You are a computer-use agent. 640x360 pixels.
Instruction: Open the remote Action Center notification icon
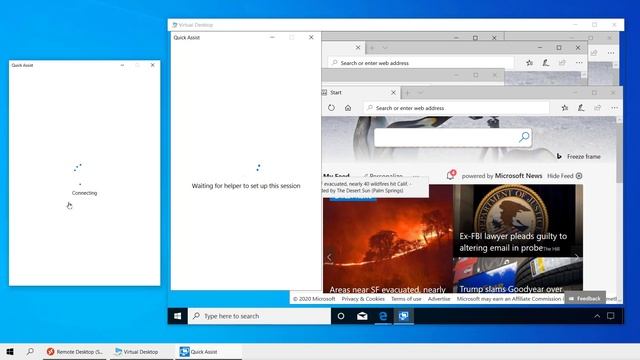pos(611,316)
